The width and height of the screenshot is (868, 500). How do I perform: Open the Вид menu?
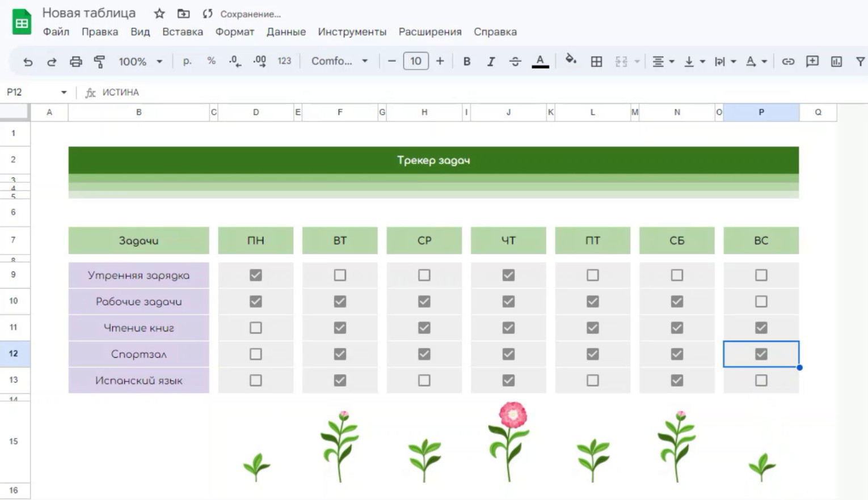coord(140,32)
